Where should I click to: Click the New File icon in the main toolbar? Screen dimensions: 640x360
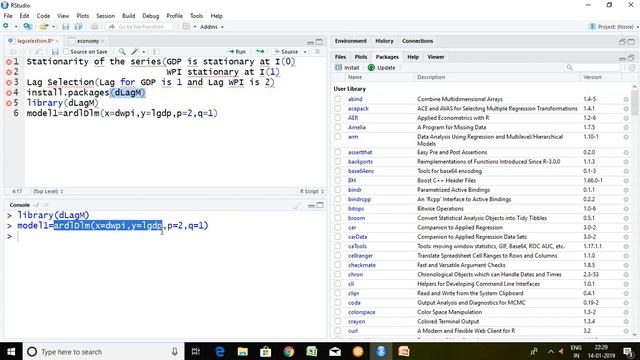[6, 26]
